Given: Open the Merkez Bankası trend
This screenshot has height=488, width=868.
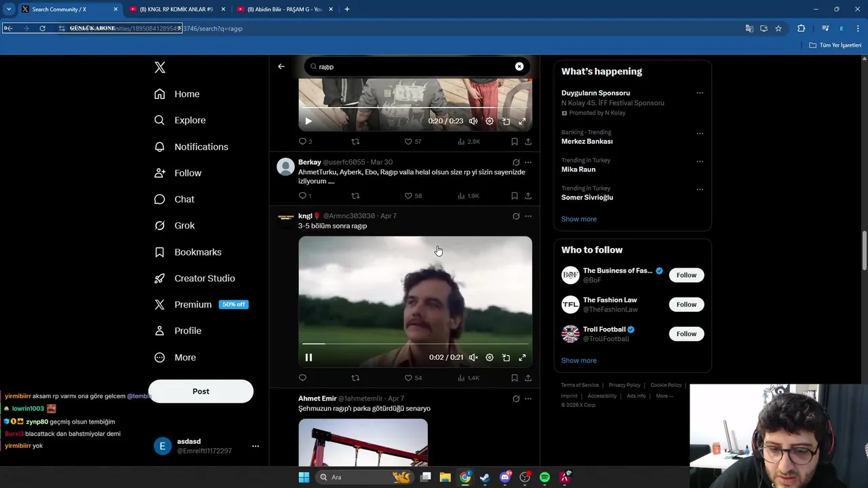Looking at the screenshot, I should tap(587, 142).
